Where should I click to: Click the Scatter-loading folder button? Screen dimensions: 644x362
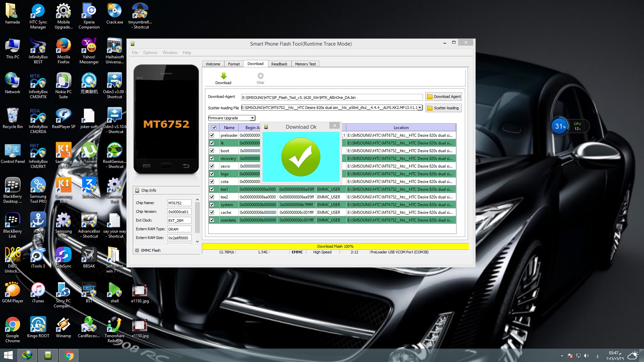(443, 108)
